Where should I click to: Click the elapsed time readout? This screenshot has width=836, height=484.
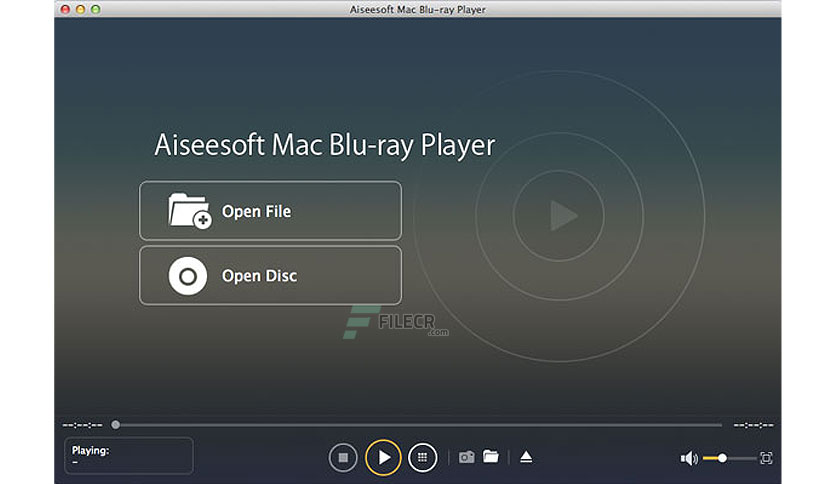[x=82, y=425]
